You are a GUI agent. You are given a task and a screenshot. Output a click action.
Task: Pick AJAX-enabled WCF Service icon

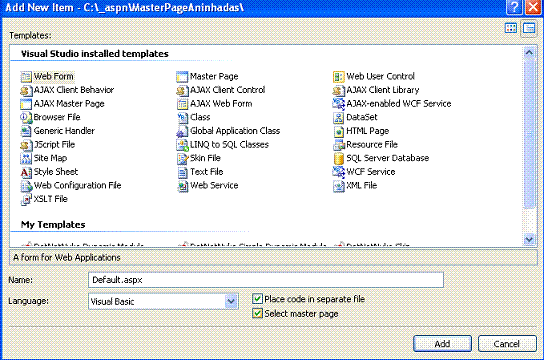click(x=338, y=104)
